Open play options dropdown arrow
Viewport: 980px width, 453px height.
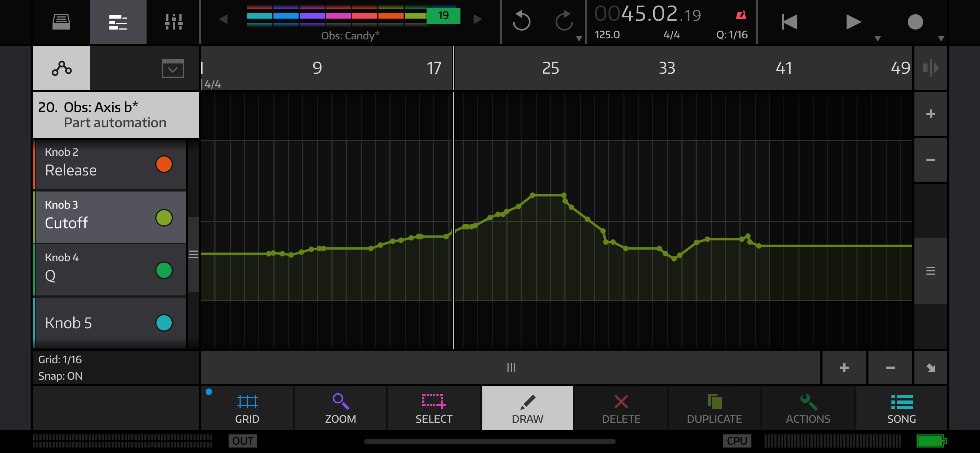[x=878, y=38]
